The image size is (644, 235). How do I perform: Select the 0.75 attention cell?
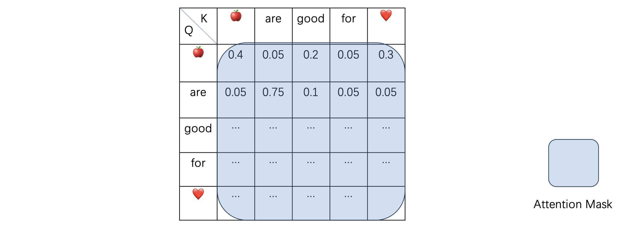pos(273,100)
